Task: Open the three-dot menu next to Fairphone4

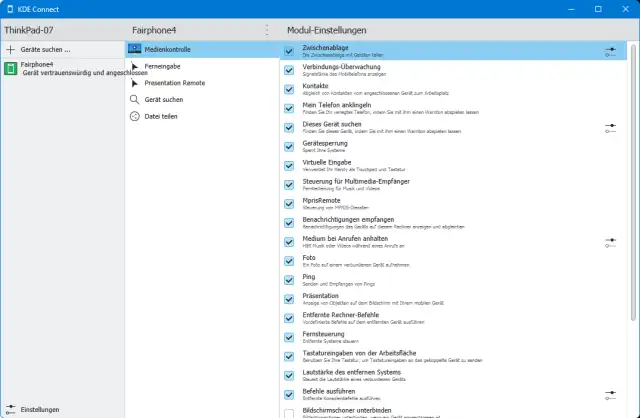Action: [x=267, y=30]
